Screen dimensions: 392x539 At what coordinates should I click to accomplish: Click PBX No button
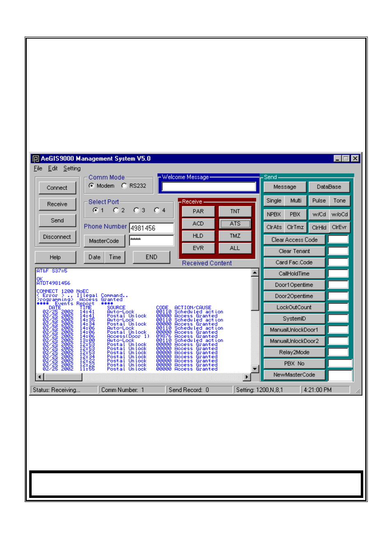tap(294, 364)
